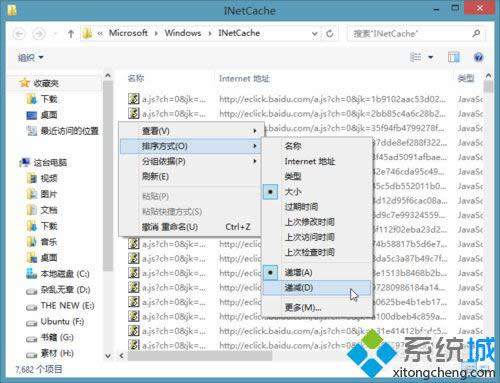The image size is (500, 383).
Task: Open Ubuntu (F:) drive in sidebar
Action: coord(56,322)
